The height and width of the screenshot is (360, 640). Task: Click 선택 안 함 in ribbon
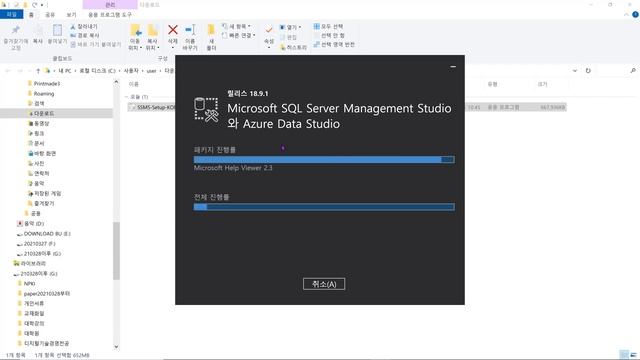tap(329, 36)
